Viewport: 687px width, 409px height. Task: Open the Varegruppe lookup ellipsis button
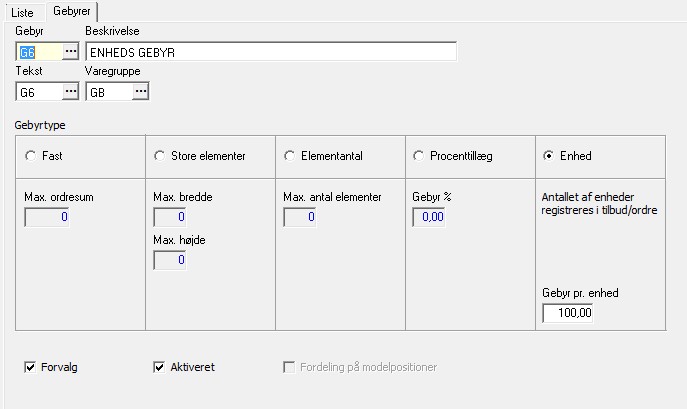point(140,92)
